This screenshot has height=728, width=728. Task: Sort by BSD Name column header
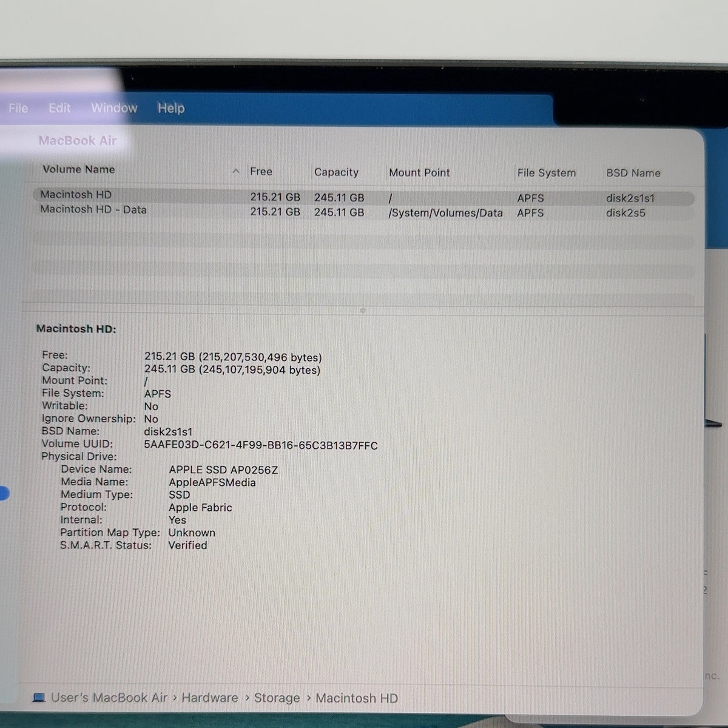pyautogui.click(x=633, y=173)
